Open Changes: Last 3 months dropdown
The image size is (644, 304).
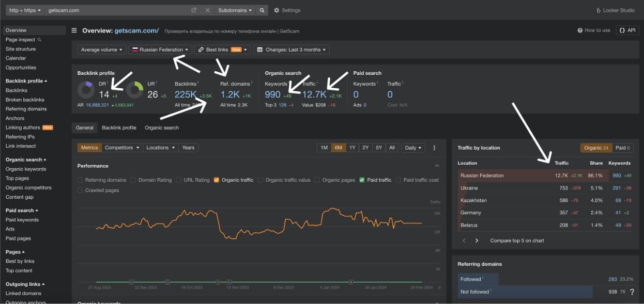(x=292, y=50)
